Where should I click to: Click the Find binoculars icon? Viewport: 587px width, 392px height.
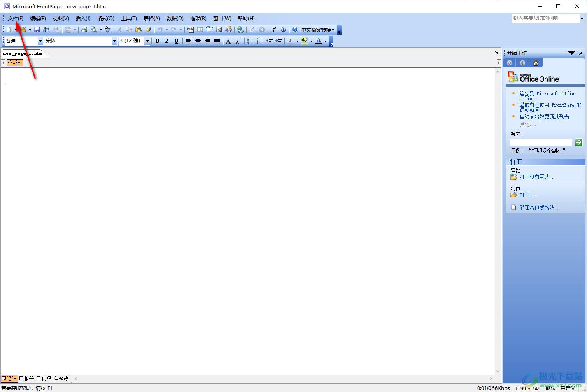(47, 30)
